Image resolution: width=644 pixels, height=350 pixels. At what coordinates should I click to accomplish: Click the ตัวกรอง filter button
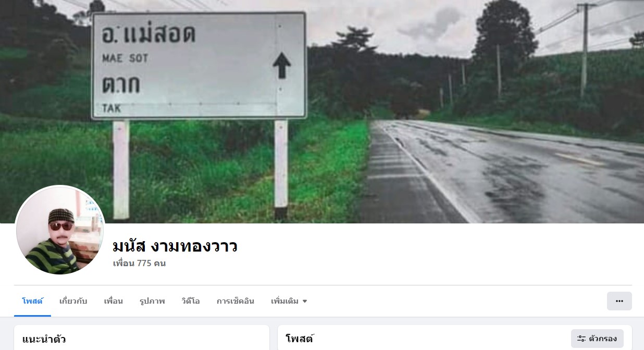tap(597, 339)
